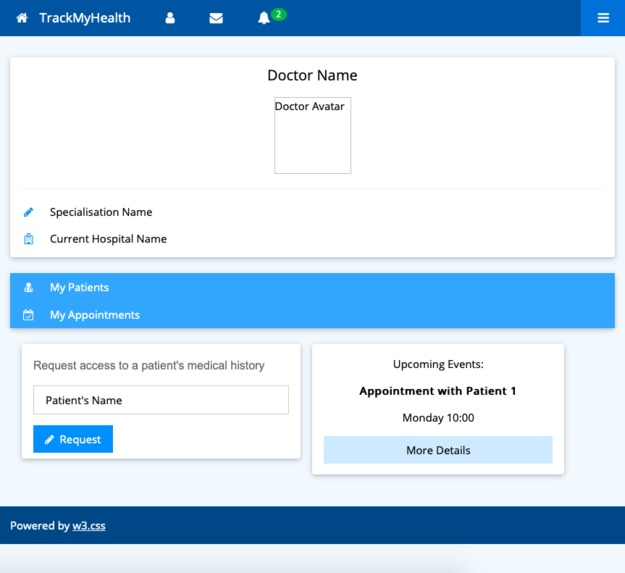Viewport: 625px width, 573px height.
Task: Select the Monday 10:00 appointment time
Action: click(438, 418)
